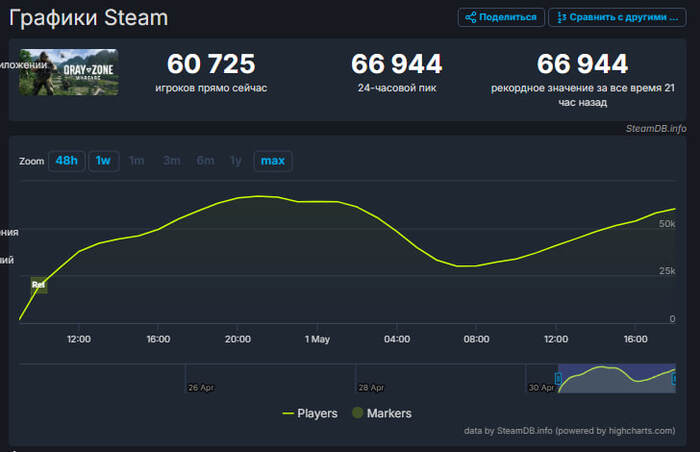Screen dimensions: 700x452
Task: Click the 24-часовой пик label
Action: (397, 88)
